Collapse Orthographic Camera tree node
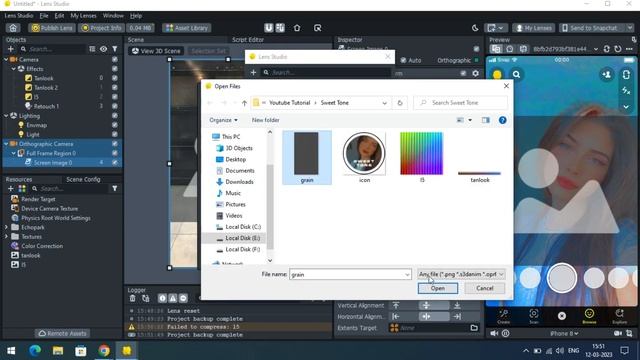The height and width of the screenshot is (360, 640). pyautogui.click(x=6, y=144)
